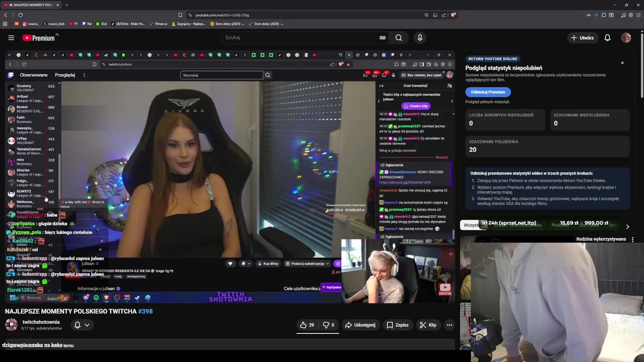The image size is (644, 362).
Task: Click the Faith channel in Twitch sidebar
Action: 31,120
